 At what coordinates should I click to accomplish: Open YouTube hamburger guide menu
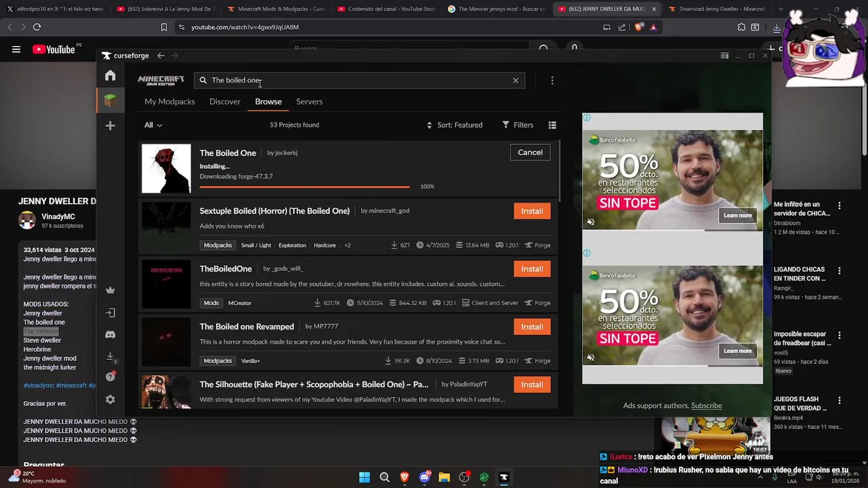16,49
